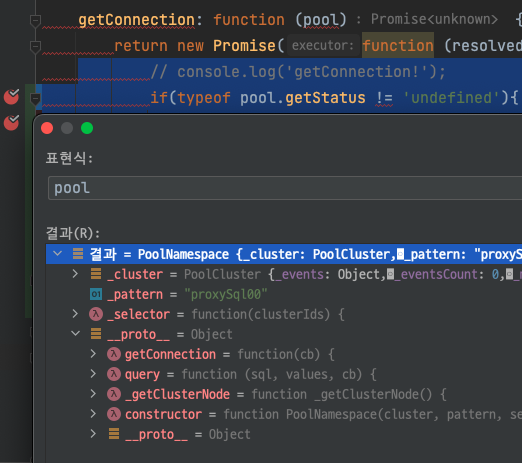Select the _pattern = "proxySql00" row
The image size is (522, 463).
coord(284,294)
